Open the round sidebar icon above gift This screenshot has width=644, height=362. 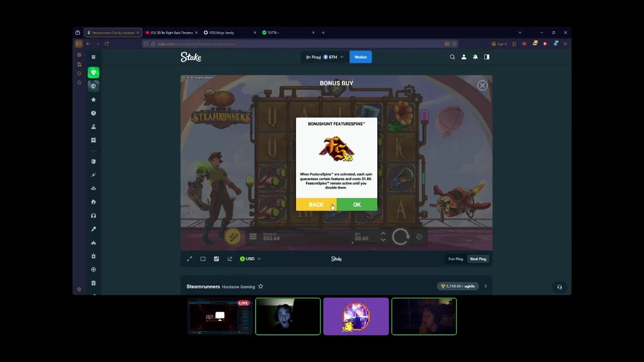93,269
